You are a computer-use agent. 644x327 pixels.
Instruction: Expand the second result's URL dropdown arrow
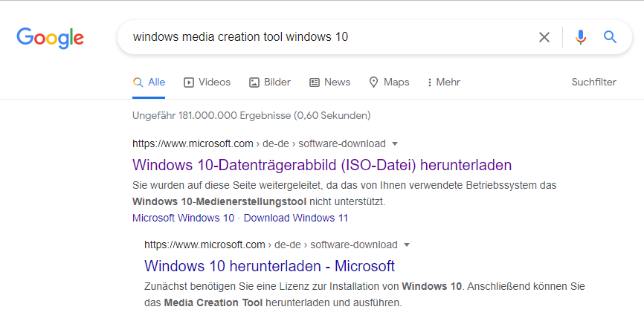[407, 245]
